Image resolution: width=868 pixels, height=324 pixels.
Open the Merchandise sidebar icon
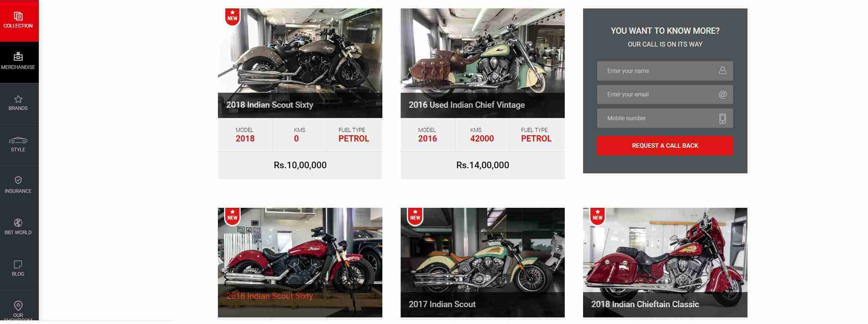click(18, 56)
